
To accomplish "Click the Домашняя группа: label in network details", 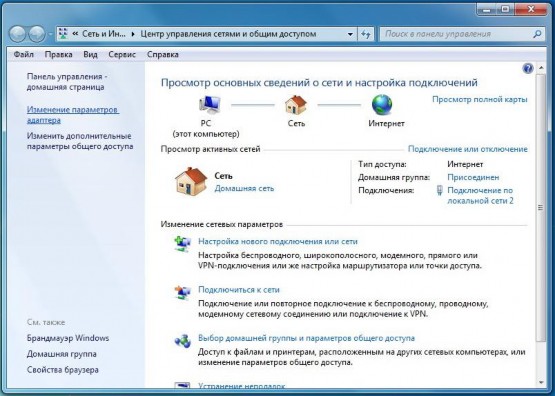I will point(394,177).
